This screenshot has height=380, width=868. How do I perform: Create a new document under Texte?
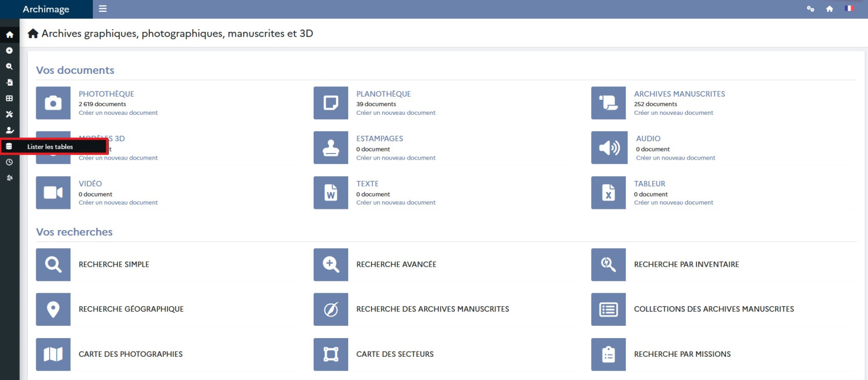[396, 203]
